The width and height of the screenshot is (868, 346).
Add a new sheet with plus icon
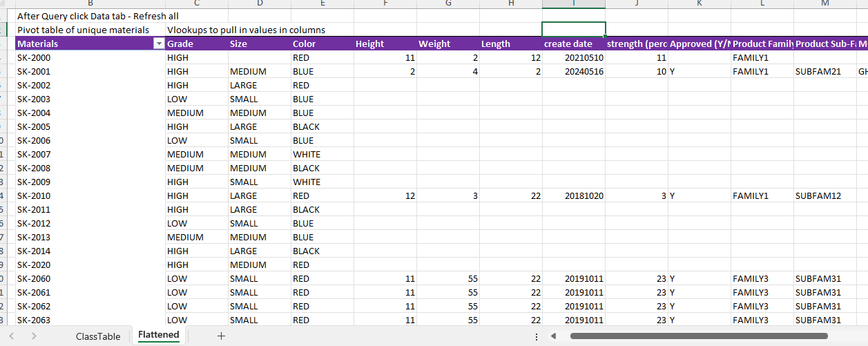coord(221,336)
